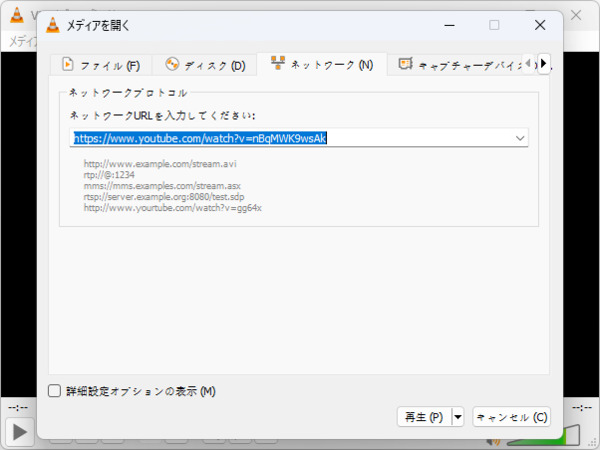Click the キャンセル (C) button

coord(512,417)
